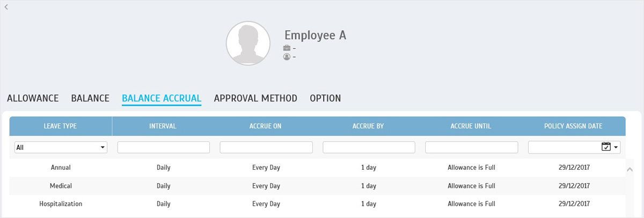Viewport: 644px width, 218px height.
Task: Switch to the Allowance tab
Action: (x=33, y=98)
